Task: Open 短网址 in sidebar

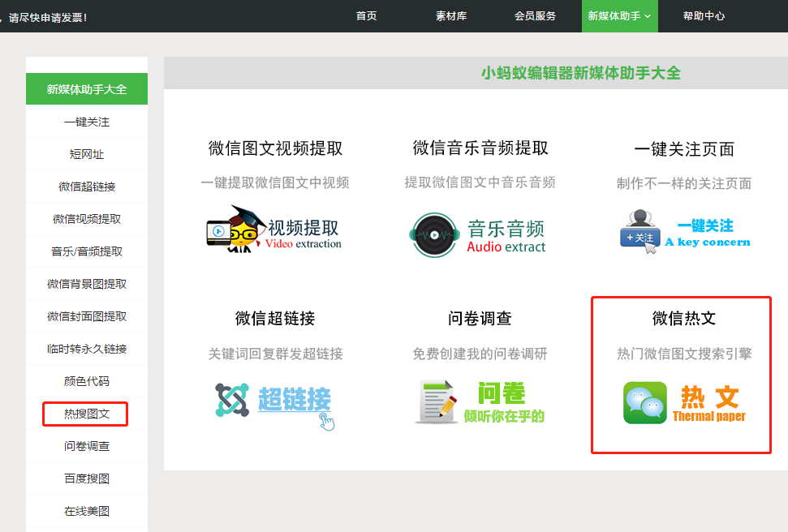Action: point(87,154)
